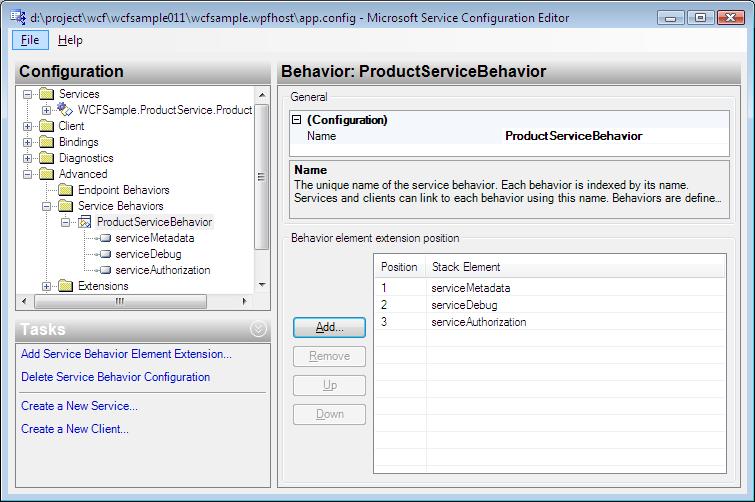Click the Services folder icon in tree
The width and height of the screenshot is (755, 502).
click(x=47, y=94)
